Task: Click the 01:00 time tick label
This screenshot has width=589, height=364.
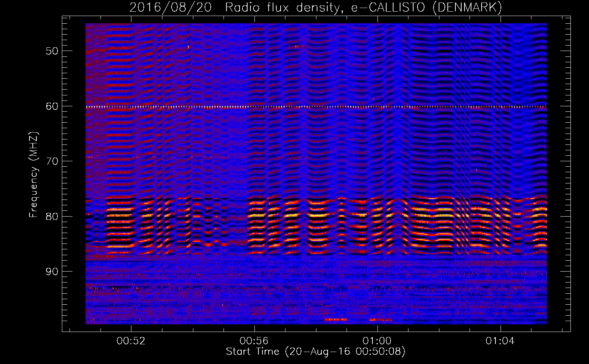Action: coord(377,341)
